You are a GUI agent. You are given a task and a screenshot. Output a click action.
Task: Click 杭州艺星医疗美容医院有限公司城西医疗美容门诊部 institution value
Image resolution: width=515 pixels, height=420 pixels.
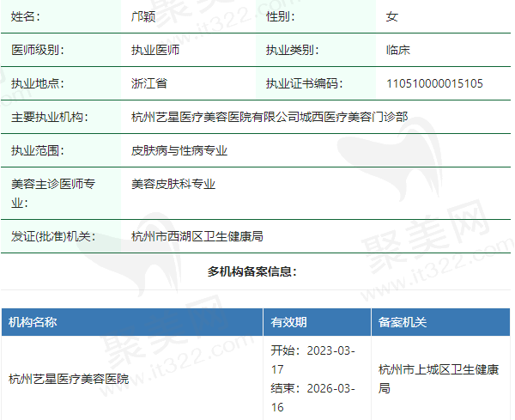click(270, 117)
